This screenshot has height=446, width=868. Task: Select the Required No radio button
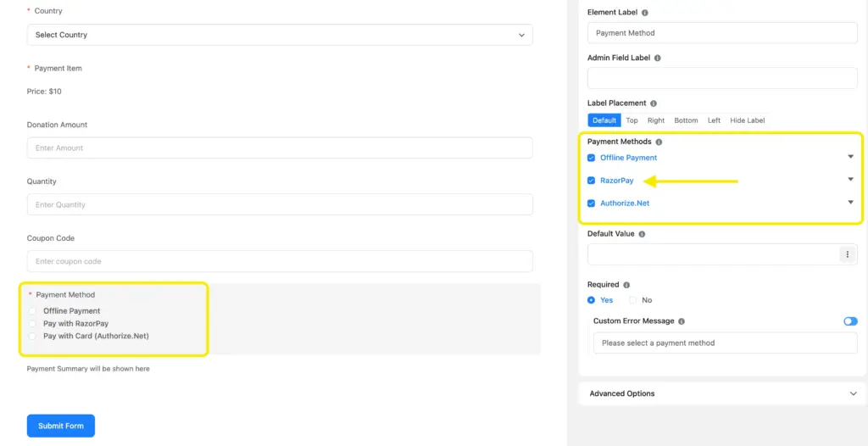[633, 299]
